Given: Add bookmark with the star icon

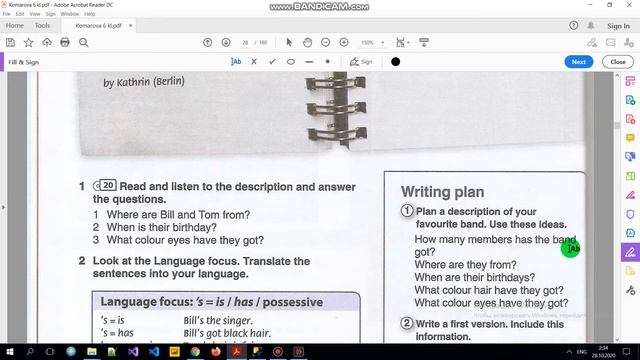Looking at the screenshot, I should (x=29, y=42).
